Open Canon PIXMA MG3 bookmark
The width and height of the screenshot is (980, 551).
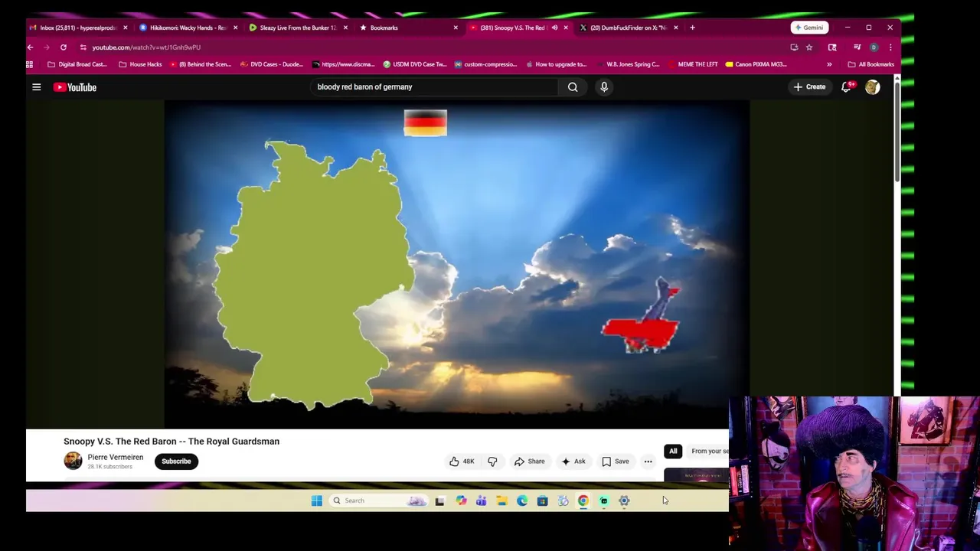[756, 64]
